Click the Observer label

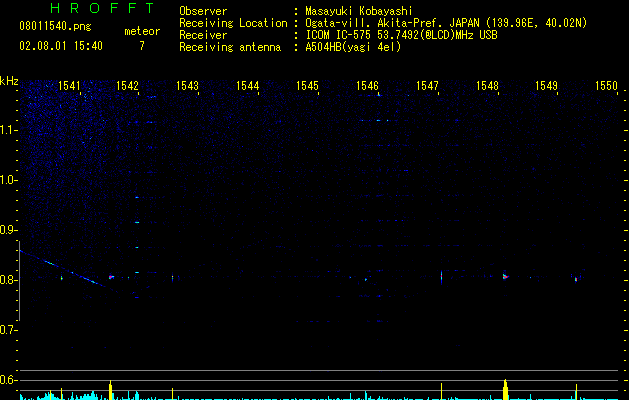click(203, 11)
